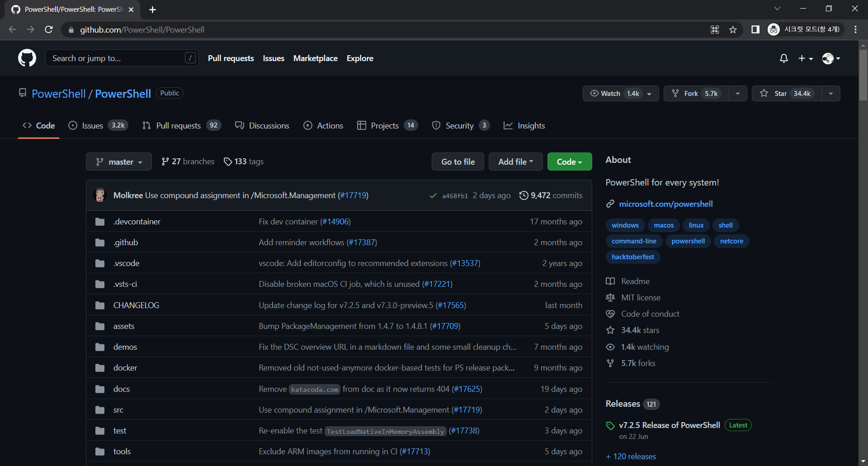Open Molkree's avatar on latest commit
The height and width of the screenshot is (466, 868).
pyautogui.click(x=100, y=195)
